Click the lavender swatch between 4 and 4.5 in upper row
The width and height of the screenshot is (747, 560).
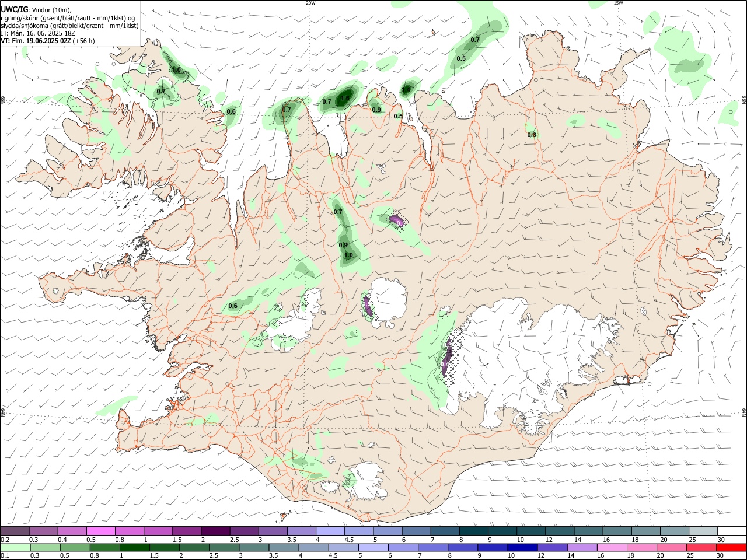coord(330,531)
